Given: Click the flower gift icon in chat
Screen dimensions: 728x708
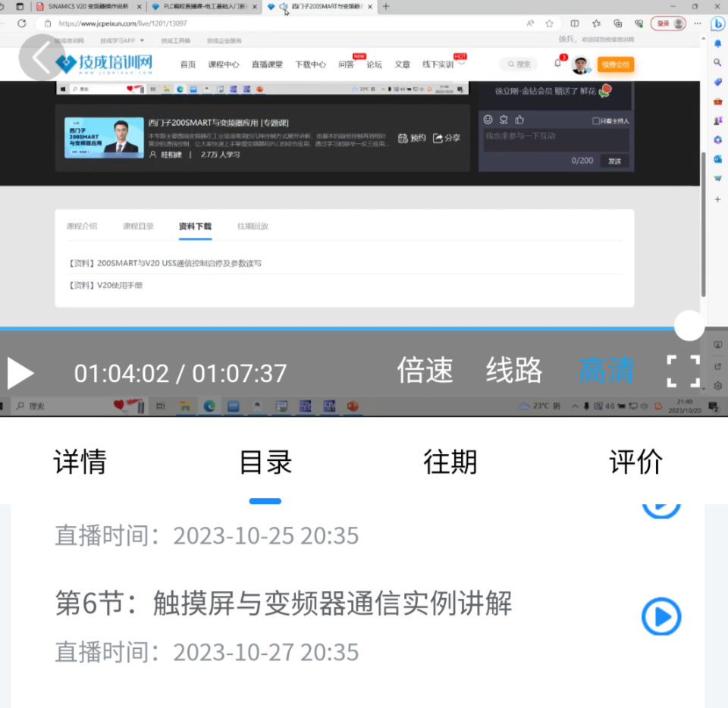Looking at the screenshot, I should (x=504, y=120).
